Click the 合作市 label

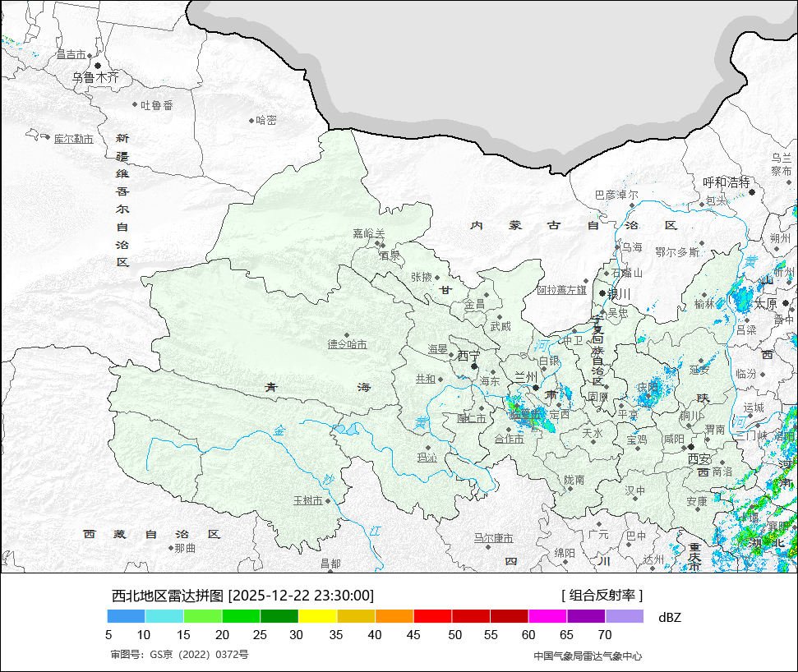(x=509, y=439)
